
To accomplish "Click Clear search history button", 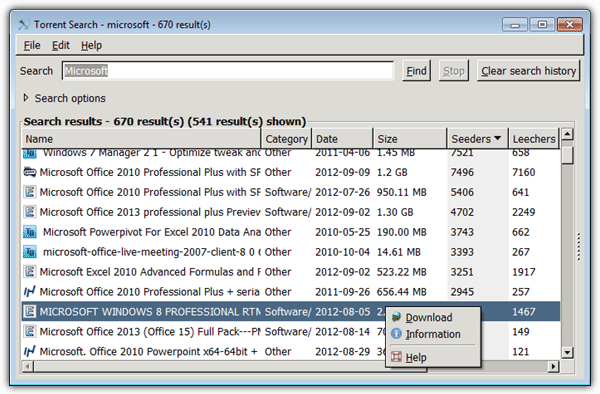I will click(x=528, y=71).
